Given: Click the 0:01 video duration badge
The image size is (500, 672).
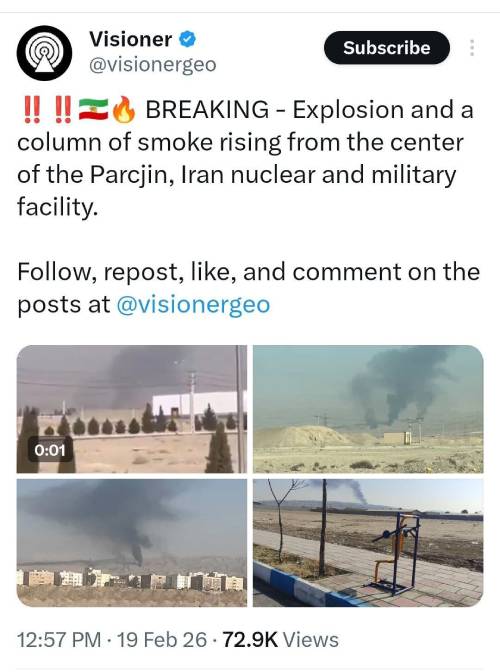Looking at the screenshot, I should 50,450.
